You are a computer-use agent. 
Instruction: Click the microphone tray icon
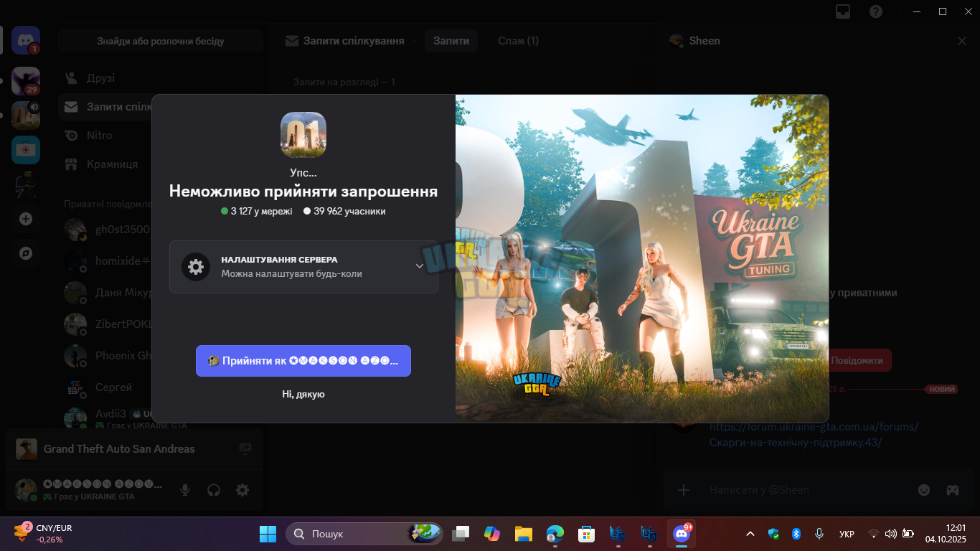tap(819, 534)
